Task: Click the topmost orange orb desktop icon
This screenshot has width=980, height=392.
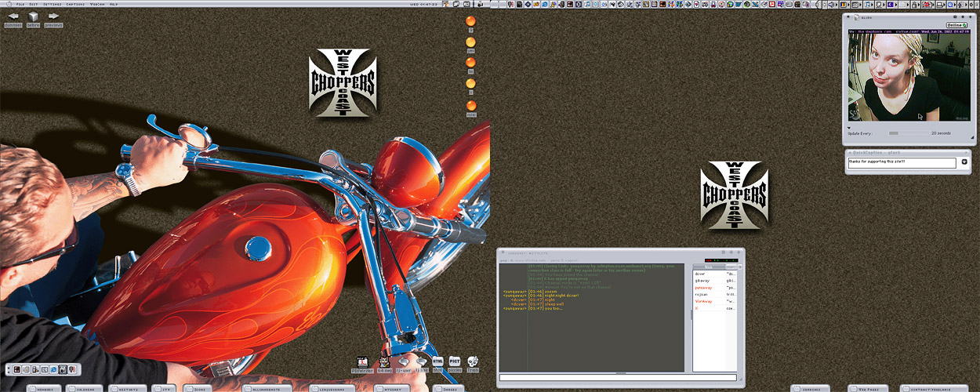Action: [470, 21]
